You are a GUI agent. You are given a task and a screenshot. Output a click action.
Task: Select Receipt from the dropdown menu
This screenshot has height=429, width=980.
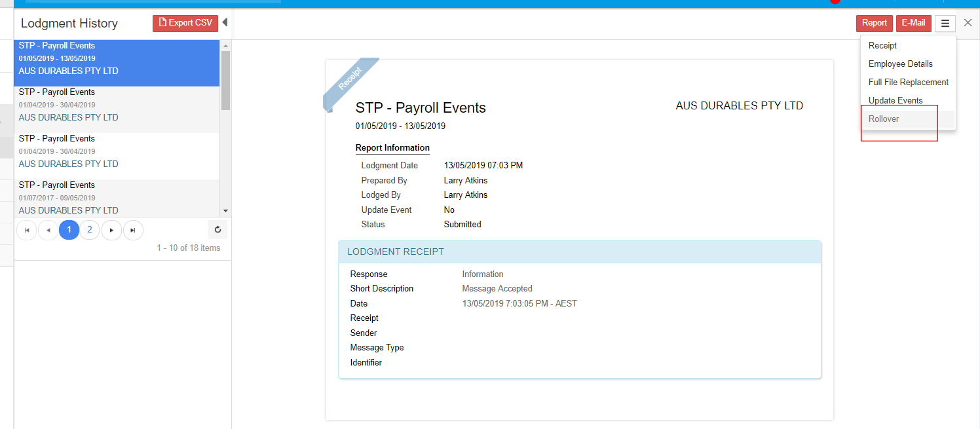pyautogui.click(x=882, y=46)
